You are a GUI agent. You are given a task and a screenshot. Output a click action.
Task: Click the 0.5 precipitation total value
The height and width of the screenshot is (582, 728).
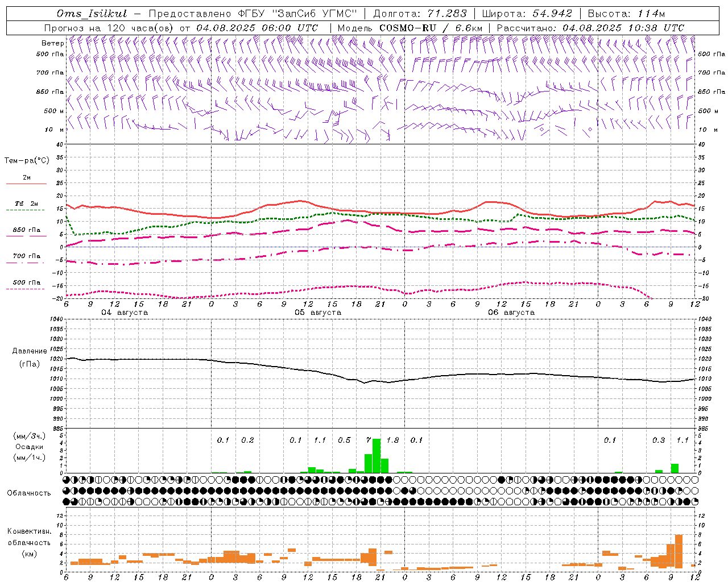click(344, 440)
